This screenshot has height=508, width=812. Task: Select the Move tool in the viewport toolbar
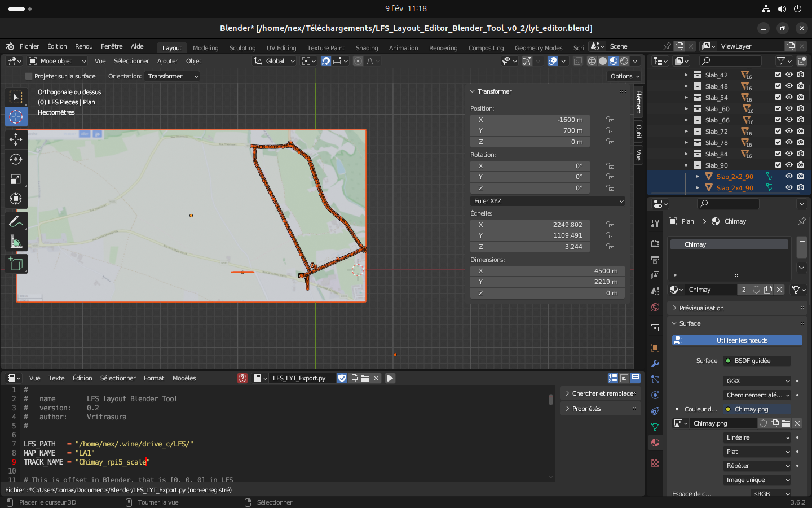point(16,139)
